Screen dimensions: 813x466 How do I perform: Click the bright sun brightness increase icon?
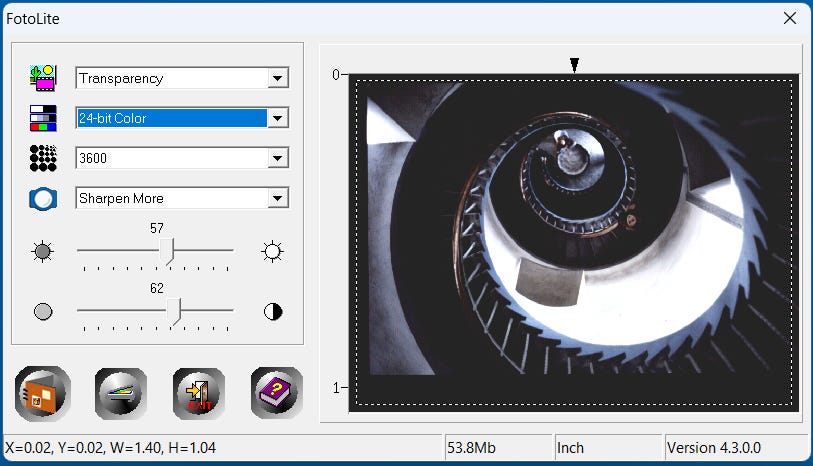[x=272, y=251]
